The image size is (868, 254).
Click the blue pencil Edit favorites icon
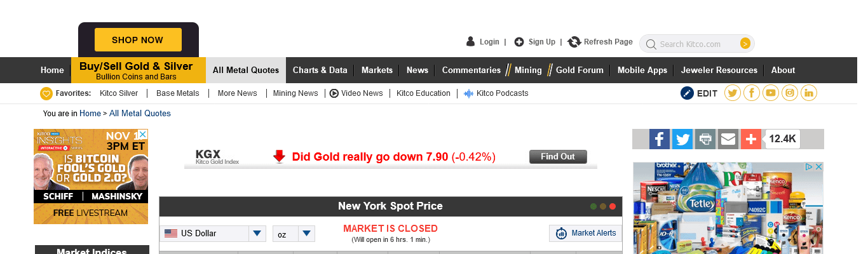click(x=687, y=93)
